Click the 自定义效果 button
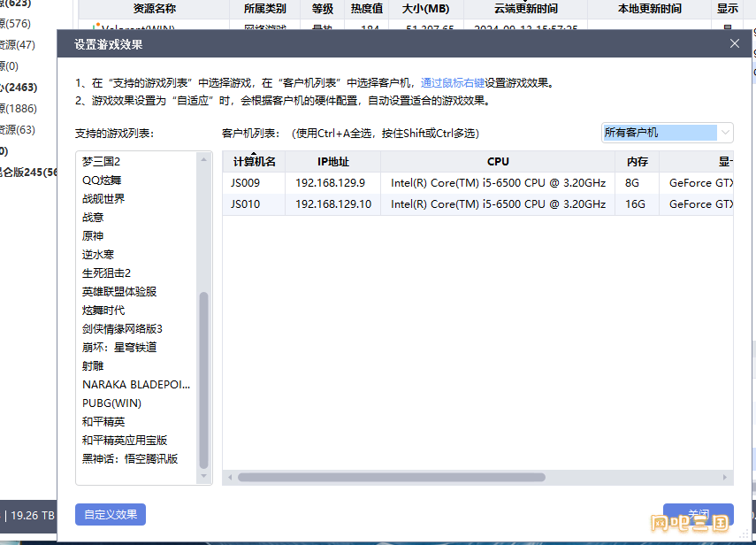 pyautogui.click(x=111, y=515)
